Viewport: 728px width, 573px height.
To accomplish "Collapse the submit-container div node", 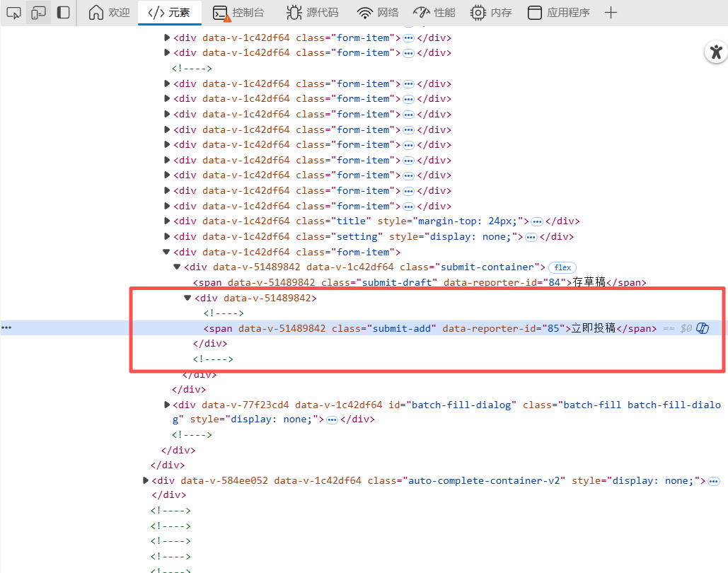I will [177, 267].
